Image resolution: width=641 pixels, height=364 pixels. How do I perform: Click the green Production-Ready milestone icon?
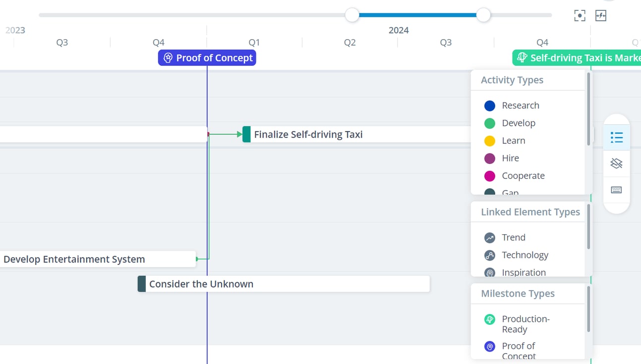point(490,319)
